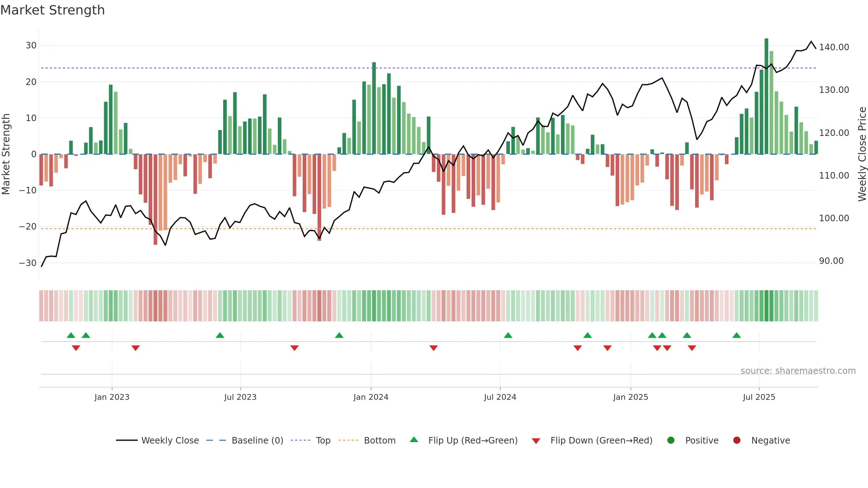Click the Jan 2023 axis label

[x=112, y=397]
